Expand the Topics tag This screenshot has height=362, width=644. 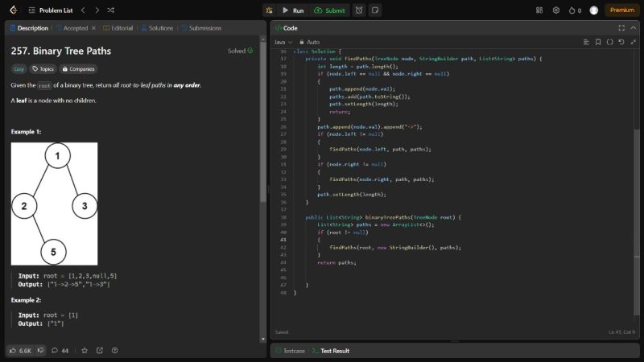(43, 69)
